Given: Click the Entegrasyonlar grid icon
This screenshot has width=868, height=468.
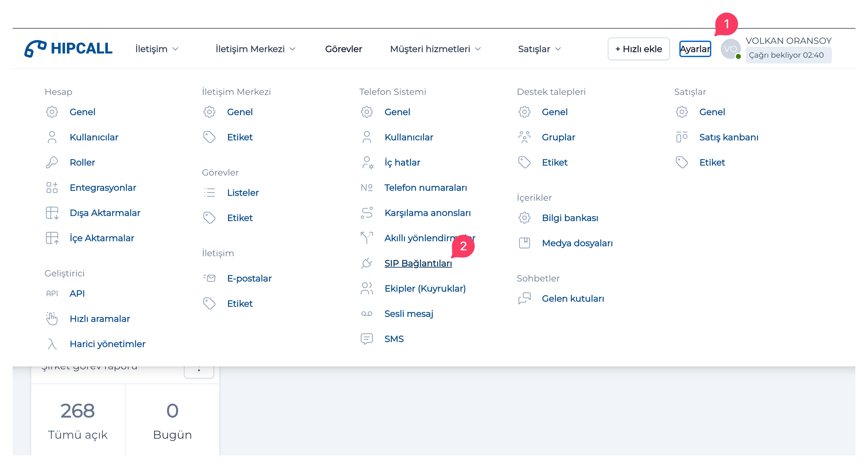Looking at the screenshot, I should pyautogui.click(x=52, y=188).
